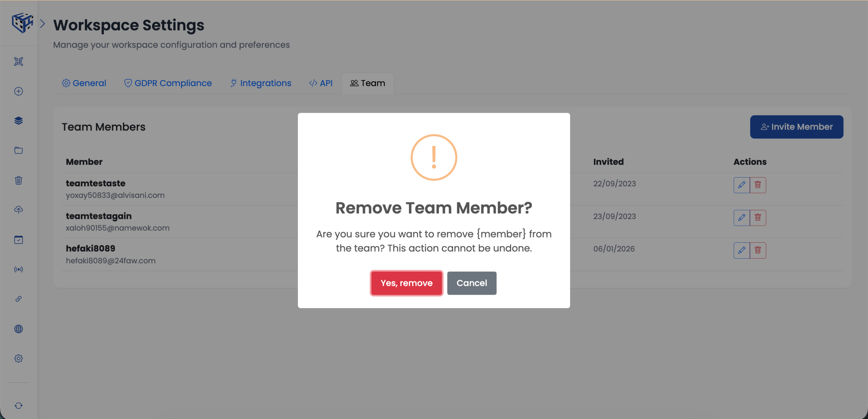Click the sync icon at sidebar bottom
Viewport: 868px width, 419px height.
click(19, 405)
